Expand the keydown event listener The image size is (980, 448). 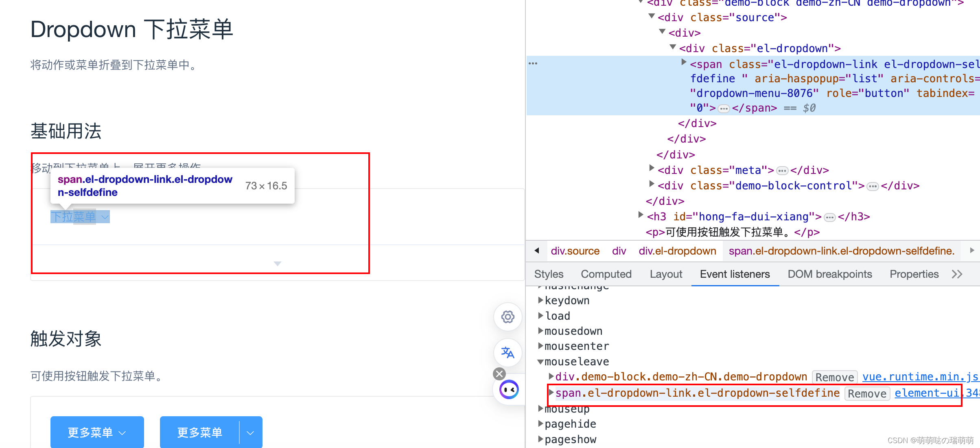click(x=540, y=300)
